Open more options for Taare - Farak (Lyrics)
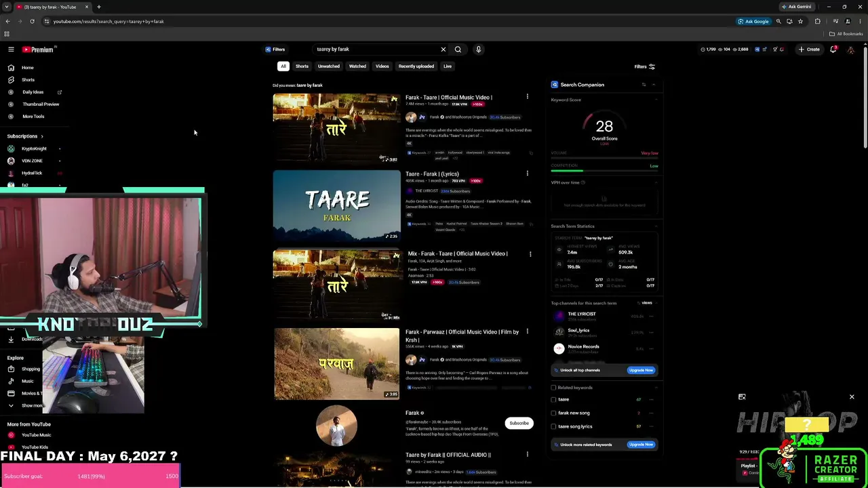The width and height of the screenshot is (868, 488). 527,174
